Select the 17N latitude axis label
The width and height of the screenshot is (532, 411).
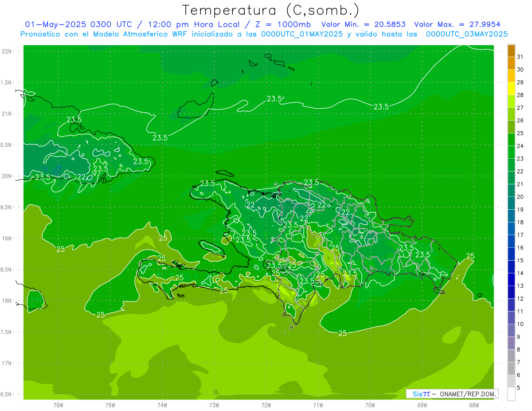pyautogui.click(x=8, y=363)
